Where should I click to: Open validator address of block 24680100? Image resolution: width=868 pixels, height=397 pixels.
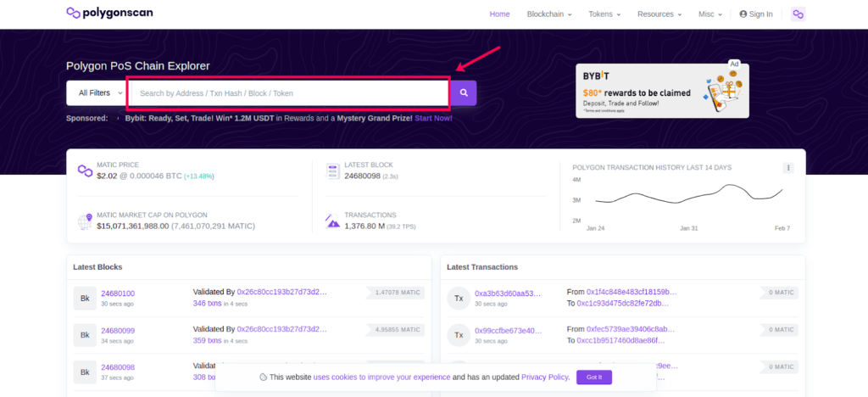(x=281, y=292)
